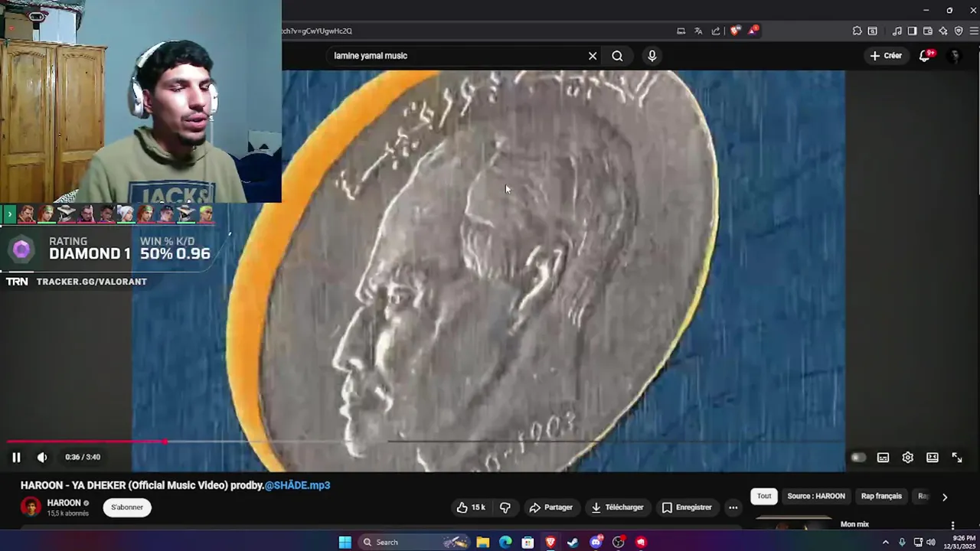Toggle the browser sidebar panel
The height and width of the screenshot is (551, 980).
(x=912, y=31)
